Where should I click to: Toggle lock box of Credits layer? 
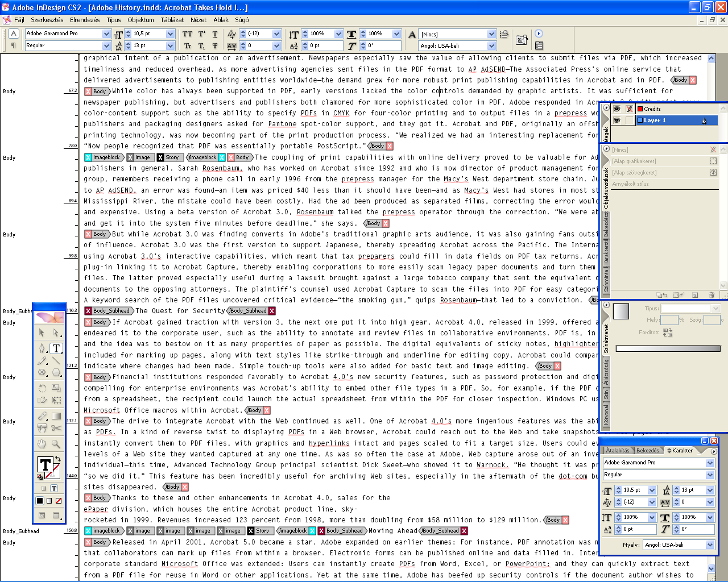pyautogui.click(x=629, y=109)
